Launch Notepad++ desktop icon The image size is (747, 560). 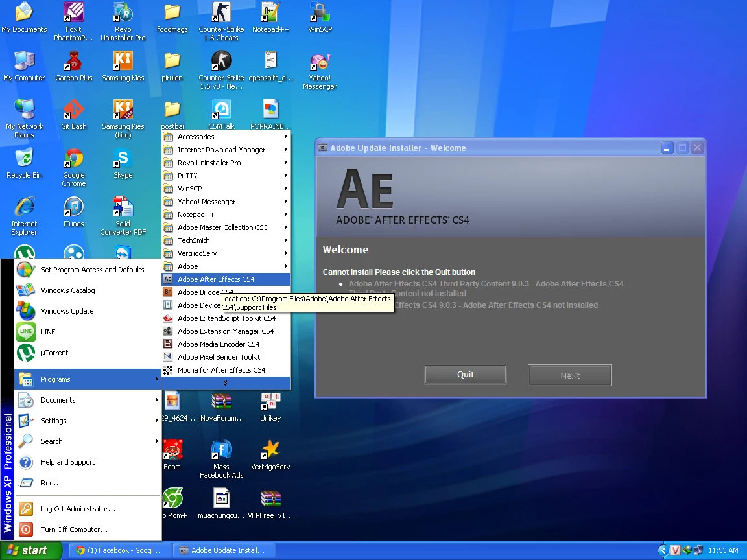(270, 18)
